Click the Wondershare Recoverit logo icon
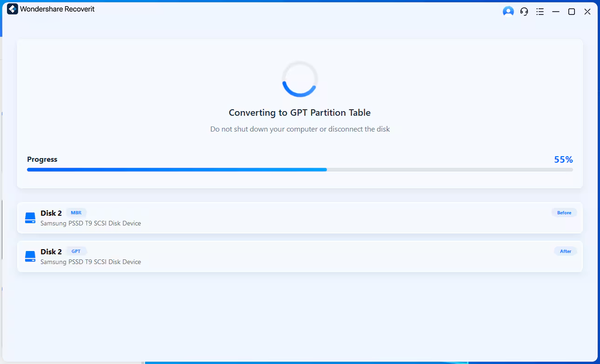This screenshot has height=364, width=600. pos(13,9)
